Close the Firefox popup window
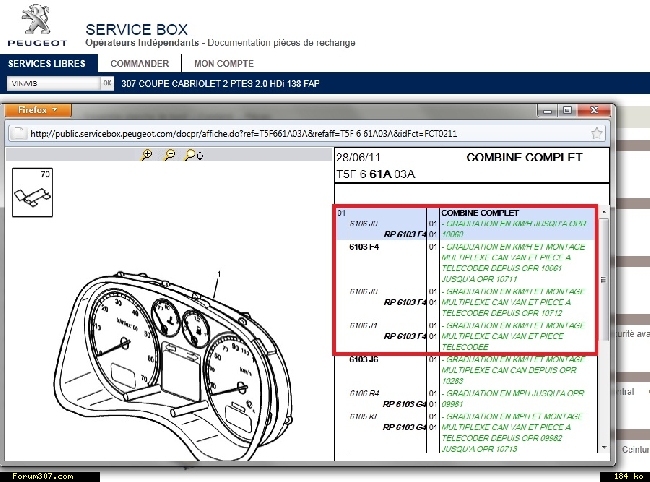Image resolution: width=650 pixels, height=482 pixels. point(594,110)
